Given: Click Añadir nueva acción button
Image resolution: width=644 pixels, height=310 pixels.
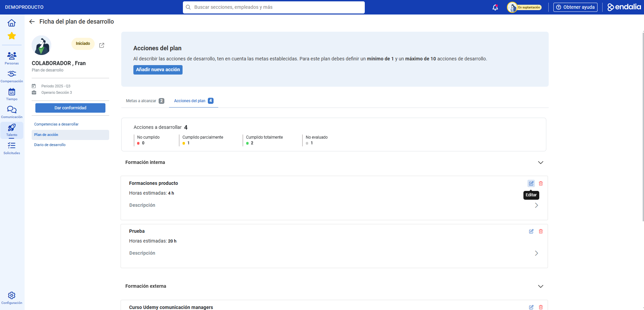Looking at the screenshot, I should pos(158,70).
